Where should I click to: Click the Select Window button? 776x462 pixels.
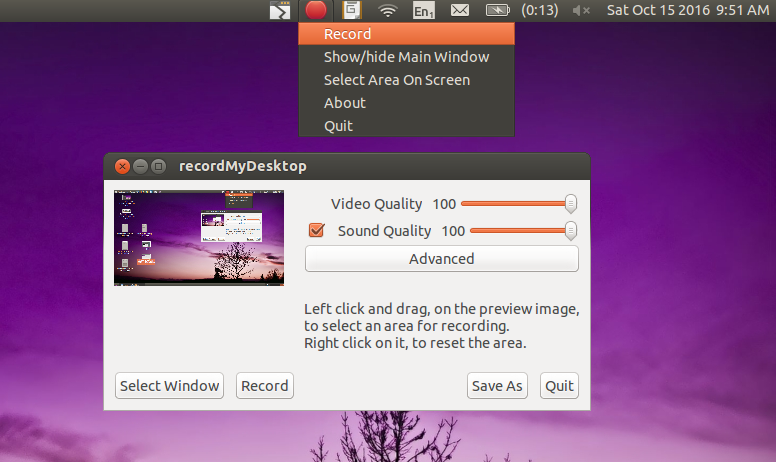click(169, 386)
